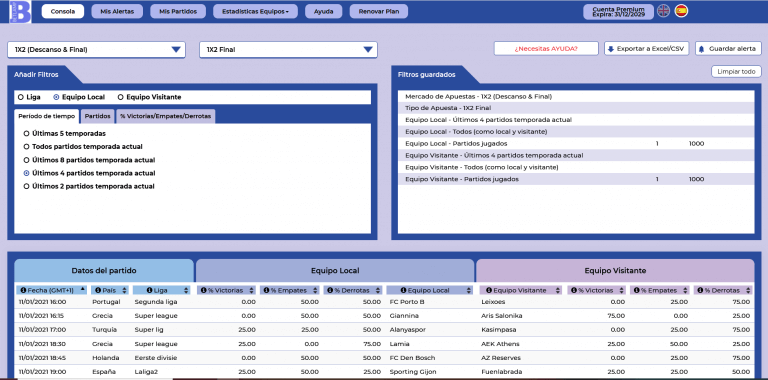Click the Limpiar todo button
Viewport: 768px width, 380px height.
pos(736,71)
